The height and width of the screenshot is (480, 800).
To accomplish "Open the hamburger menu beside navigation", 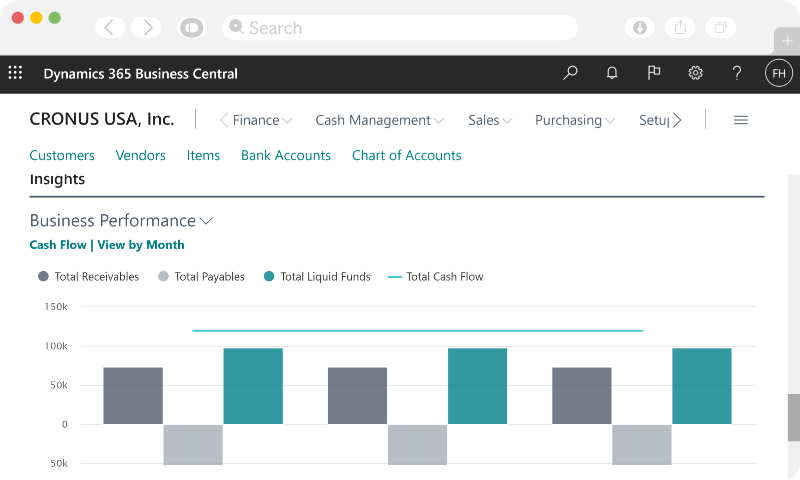I will click(x=741, y=120).
